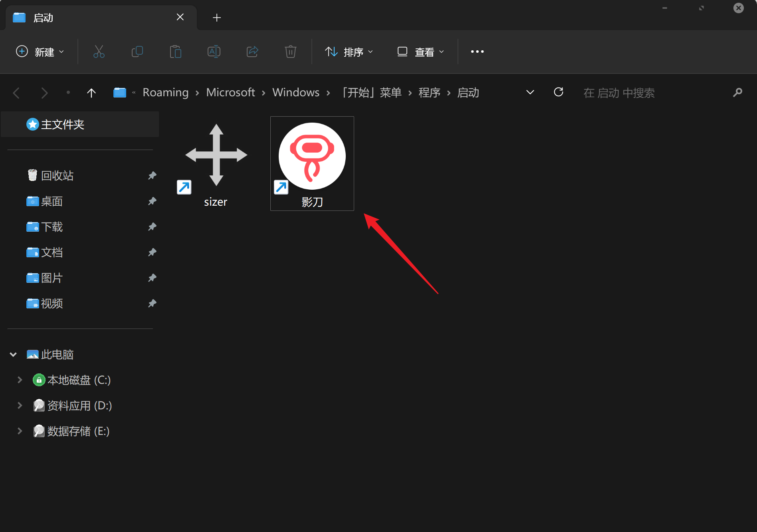
Task: Click the Cut scissors icon
Action: pos(99,52)
